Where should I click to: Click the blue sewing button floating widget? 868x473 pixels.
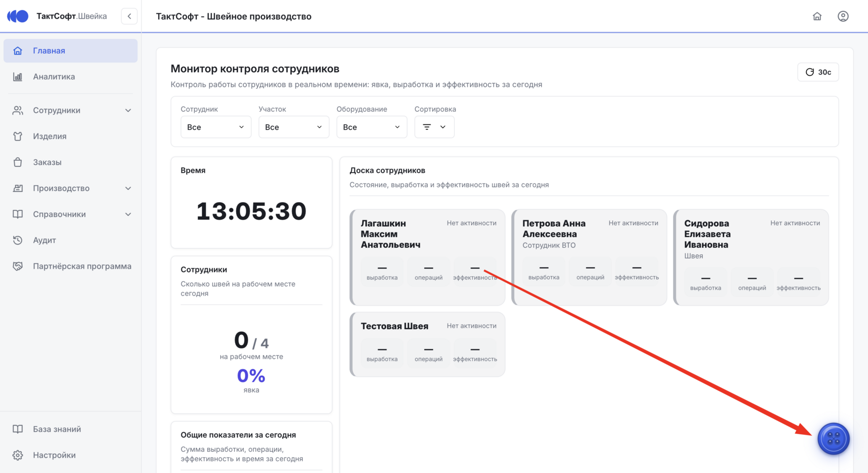(x=833, y=439)
